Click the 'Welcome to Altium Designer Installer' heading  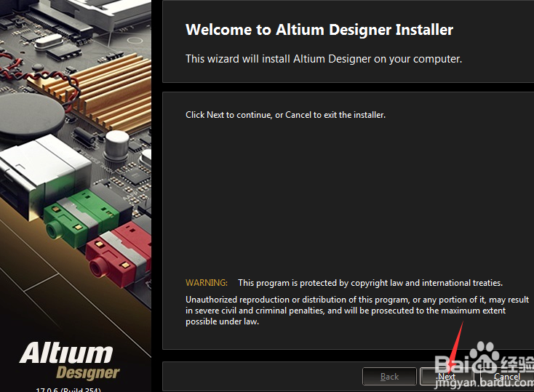(x=319, y=30)
